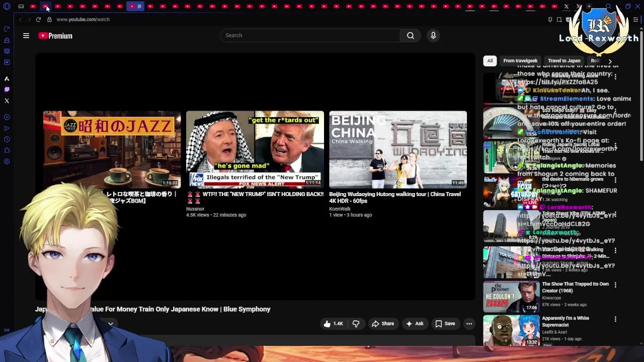
Task: Save the video with Save button
Action: pyautogui.click(x=445, y=324)
